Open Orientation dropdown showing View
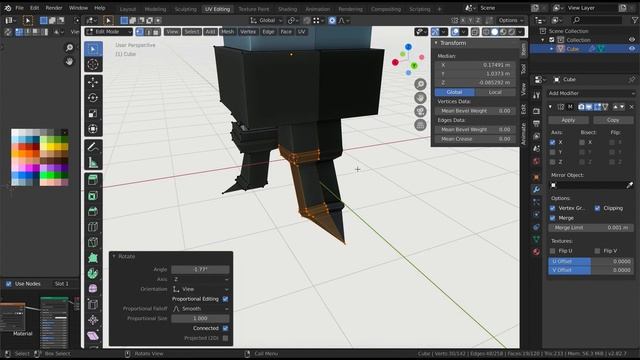Image resolution: width=640 pixels, height=360 pixels. pyautogui.click(x=200, y=289)
